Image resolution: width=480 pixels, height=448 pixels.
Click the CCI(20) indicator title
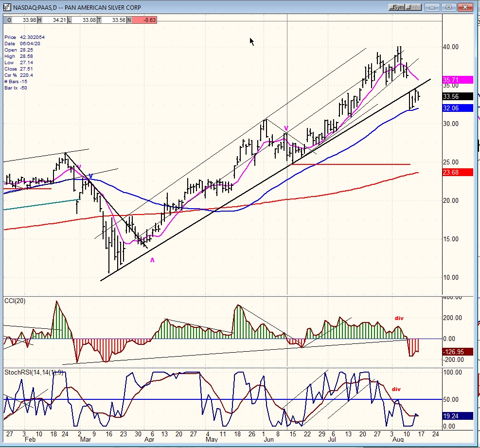pos(15,301)
